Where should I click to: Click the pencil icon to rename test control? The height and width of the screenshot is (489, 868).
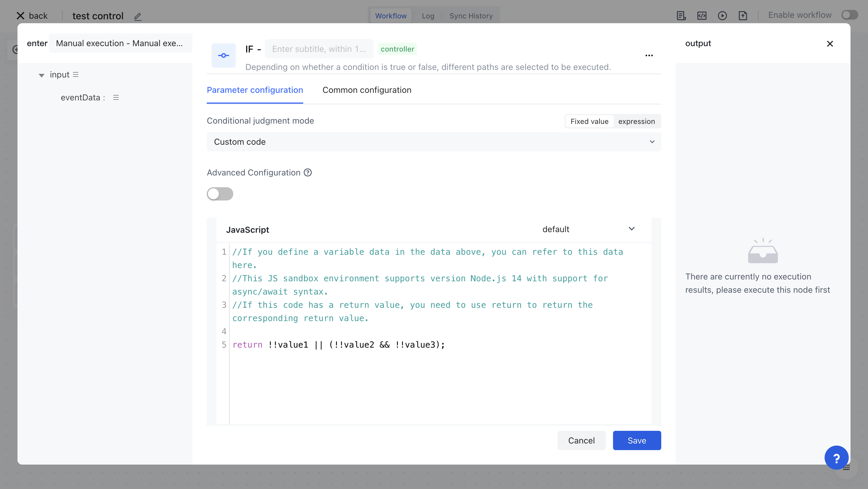137,17
